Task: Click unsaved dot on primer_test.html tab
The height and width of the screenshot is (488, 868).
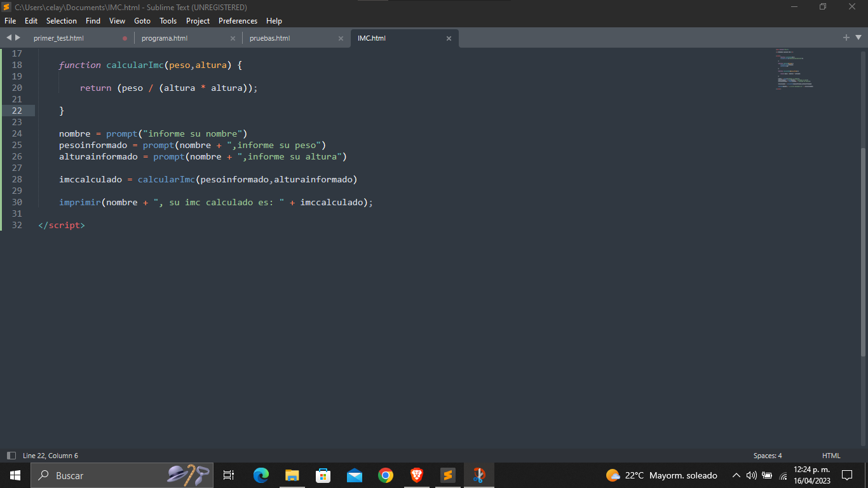Action: click(125, 38)
